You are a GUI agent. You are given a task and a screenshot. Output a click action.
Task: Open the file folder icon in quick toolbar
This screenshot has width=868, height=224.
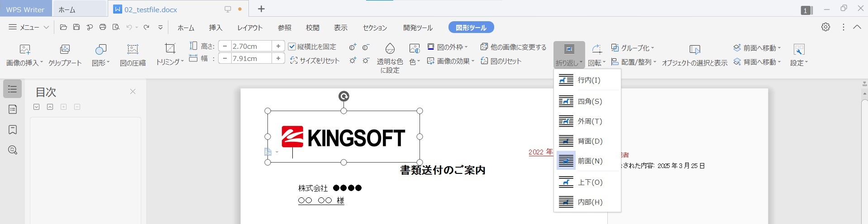63,27
